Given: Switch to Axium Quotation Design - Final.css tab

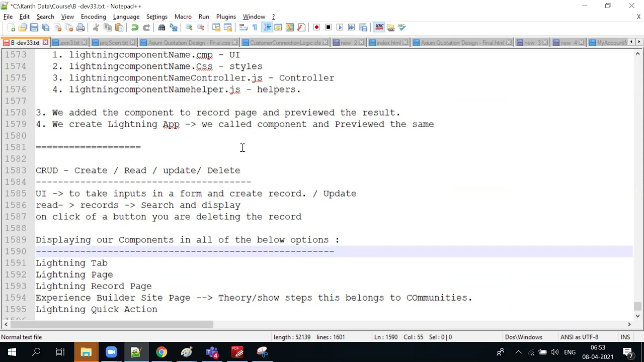Looking at the screenshot, I should (x=189, y=43).
